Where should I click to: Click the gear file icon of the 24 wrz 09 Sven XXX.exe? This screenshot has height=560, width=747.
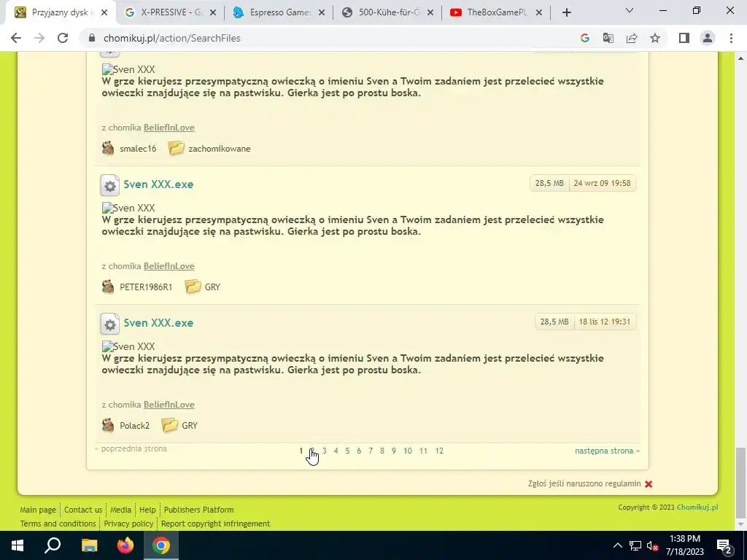pyautogui.click(x=110, y=186)
